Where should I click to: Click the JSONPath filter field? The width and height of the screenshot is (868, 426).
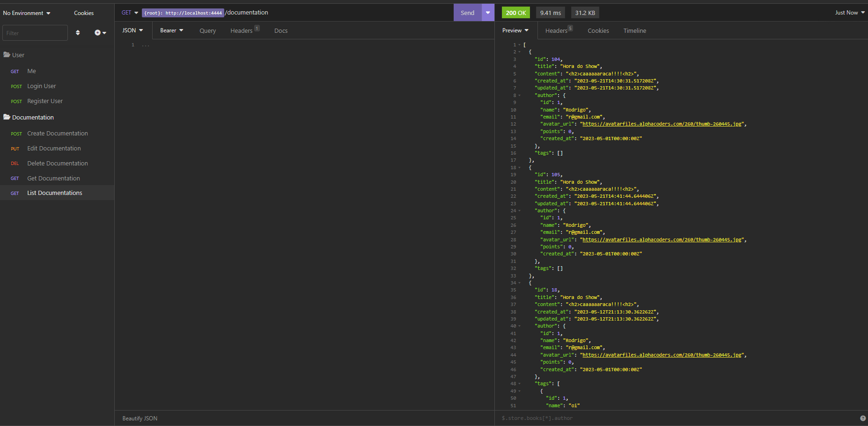pos(609,418)
